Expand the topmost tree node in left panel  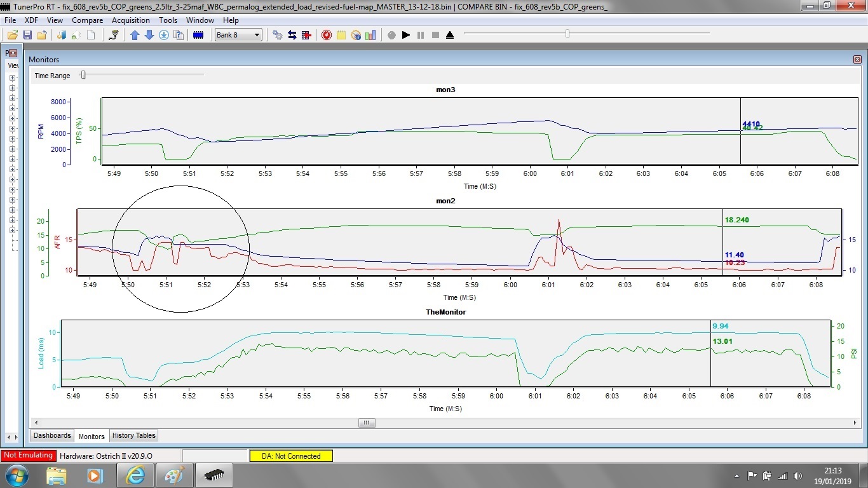click(x=12, y=79)
